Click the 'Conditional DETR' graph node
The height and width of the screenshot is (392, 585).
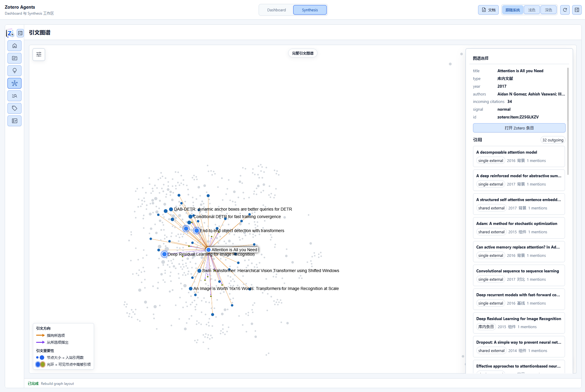(x=190, y=217)
